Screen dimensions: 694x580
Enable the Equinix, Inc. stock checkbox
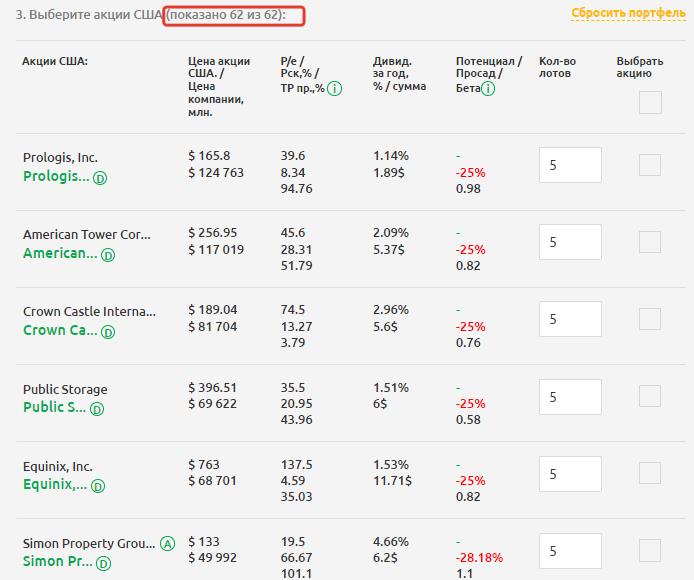tap(650, 473)
